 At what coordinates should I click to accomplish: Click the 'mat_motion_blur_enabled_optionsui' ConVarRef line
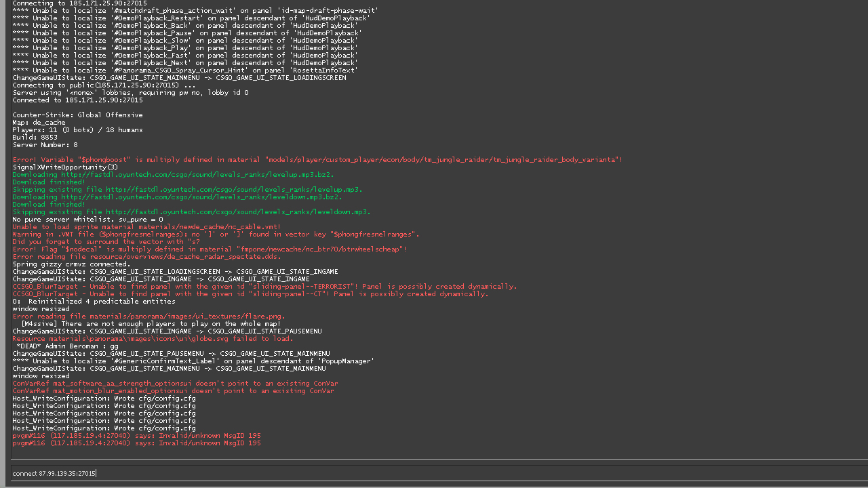173,391
